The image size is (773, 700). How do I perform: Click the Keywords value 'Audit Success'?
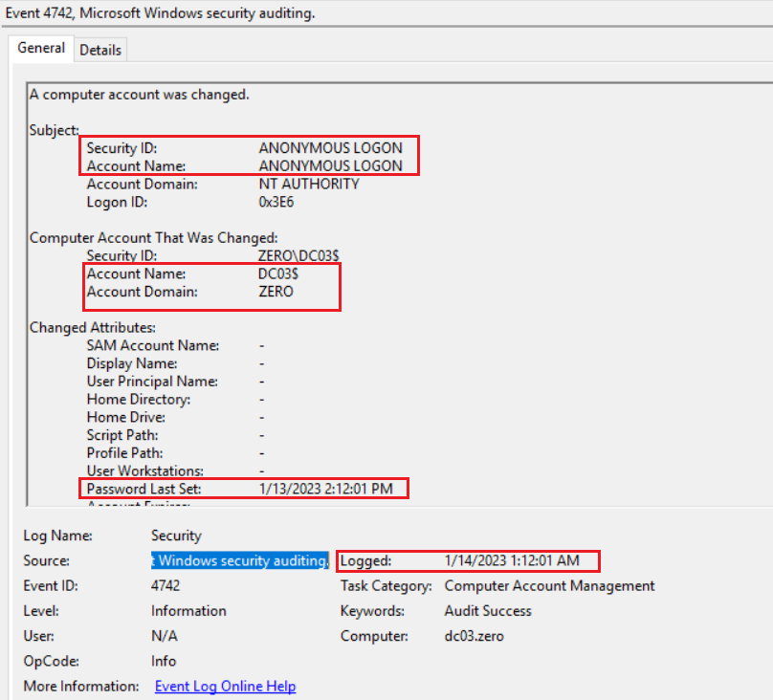pos(488,611)
